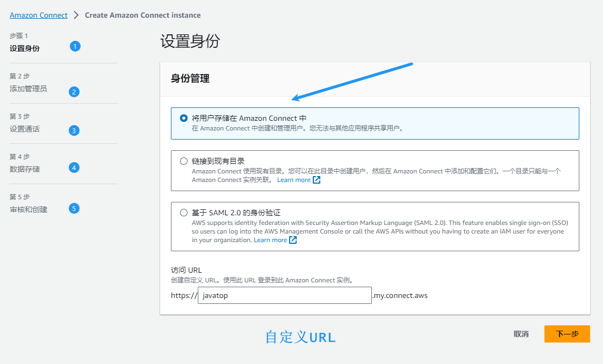Viewport: 603px width, 364px height.
Task: Open external link icon after existing directory Learn more
Action: 317,180
